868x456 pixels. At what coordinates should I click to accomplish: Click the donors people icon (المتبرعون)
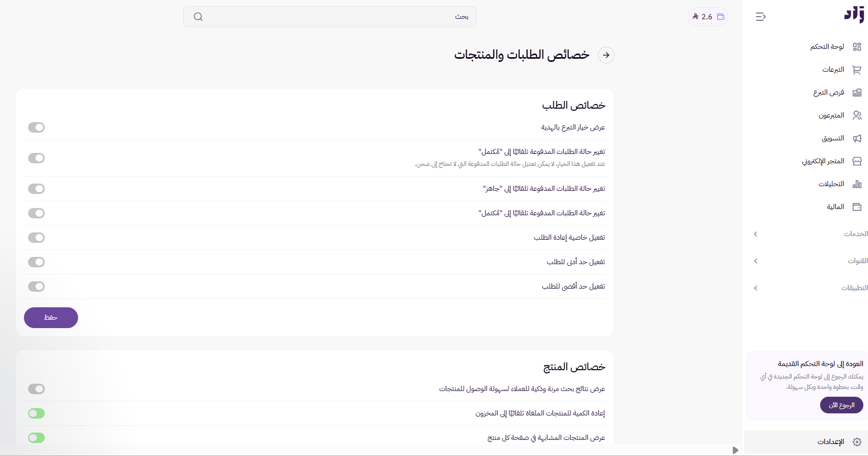(857, 115)
